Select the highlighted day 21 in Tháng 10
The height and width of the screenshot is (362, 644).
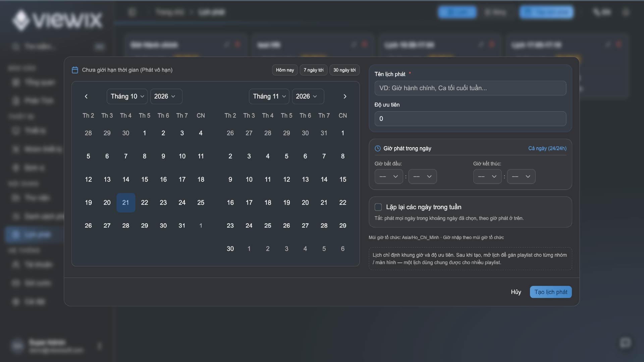pos(126,202)
